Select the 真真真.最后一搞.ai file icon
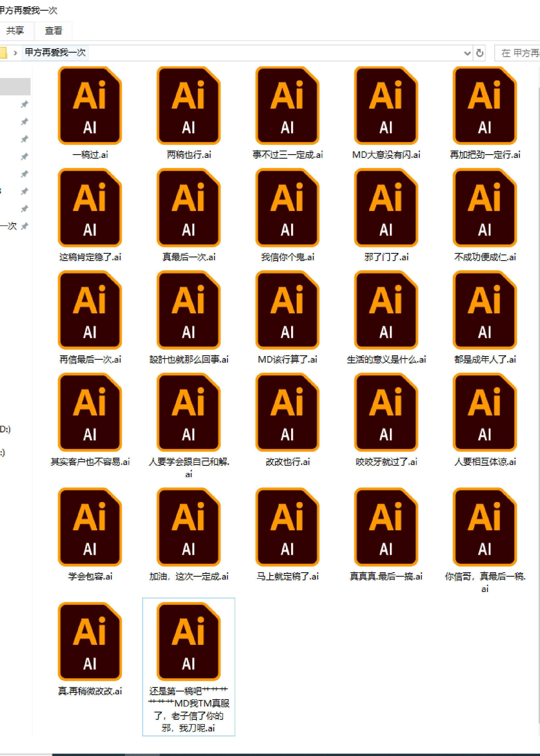The height and width of the screenshot is (756, 540). point(386,527)
